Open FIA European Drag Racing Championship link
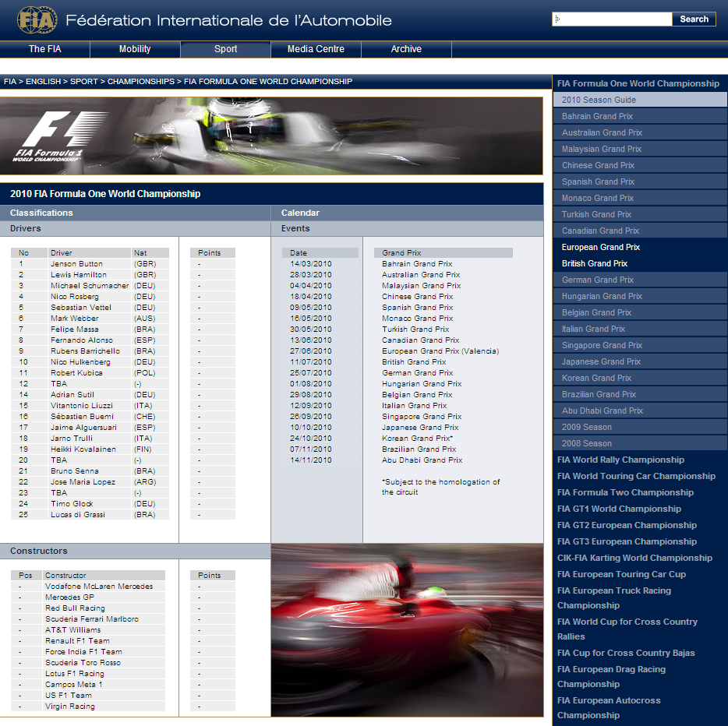The width and height of the screenshot is (728, 726). 611,676
